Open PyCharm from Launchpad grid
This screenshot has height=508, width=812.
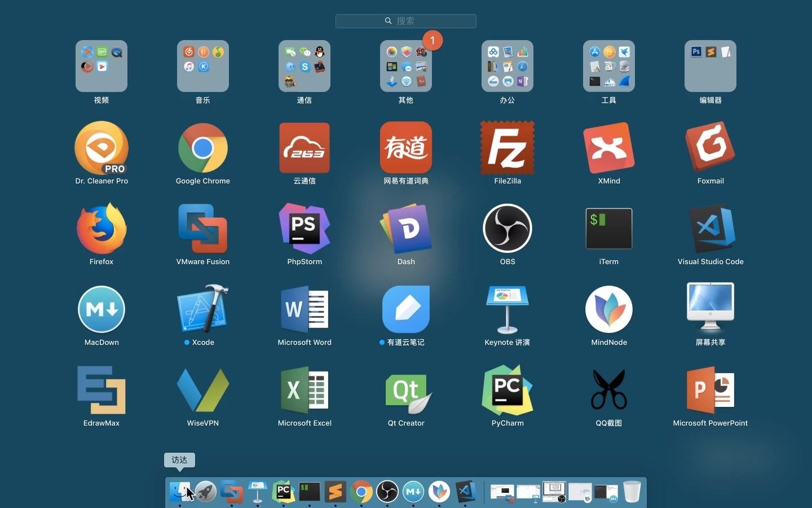click(507, 390)
